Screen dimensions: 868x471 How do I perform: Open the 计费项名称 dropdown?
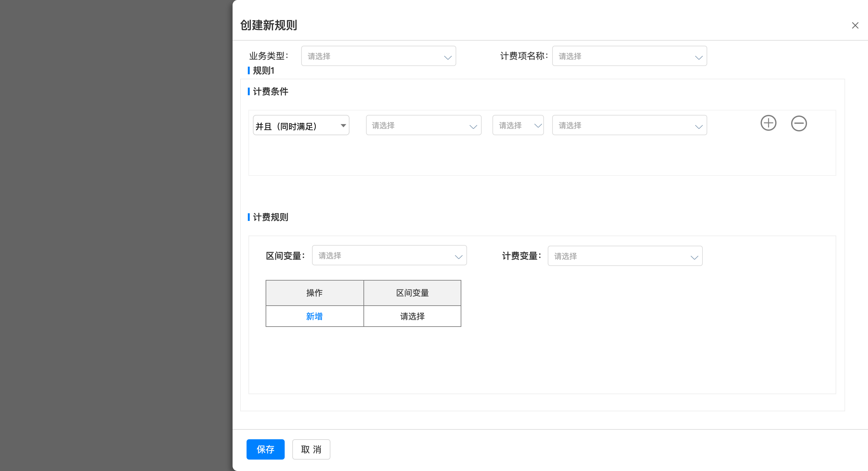[x=629, y=56]
